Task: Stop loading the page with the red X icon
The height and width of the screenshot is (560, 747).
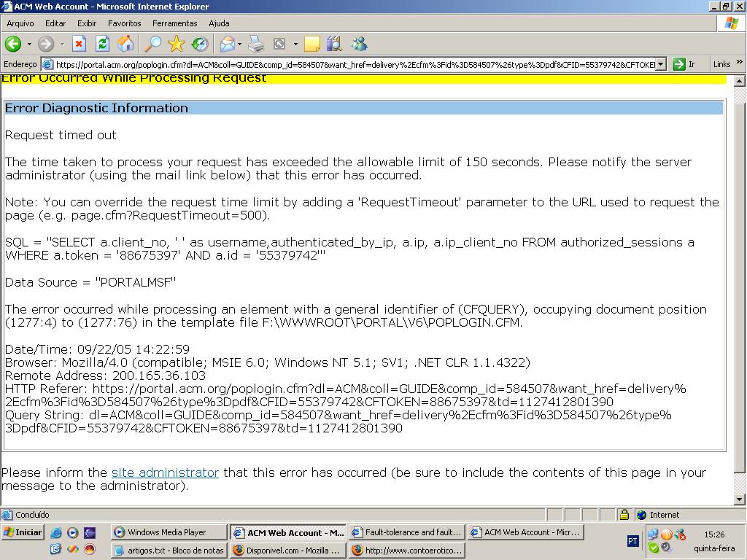Action: coord(79,44)
